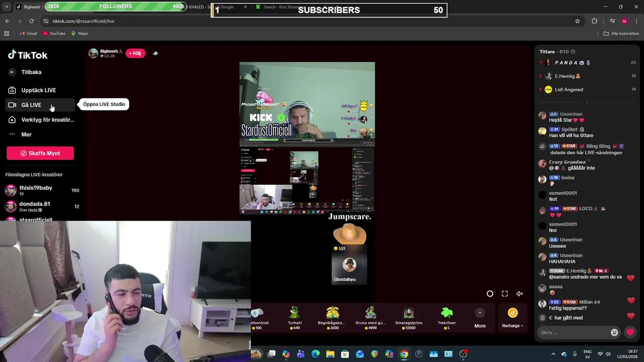
Task: Unmute the live stream audio
Action: tap(520, 294)
